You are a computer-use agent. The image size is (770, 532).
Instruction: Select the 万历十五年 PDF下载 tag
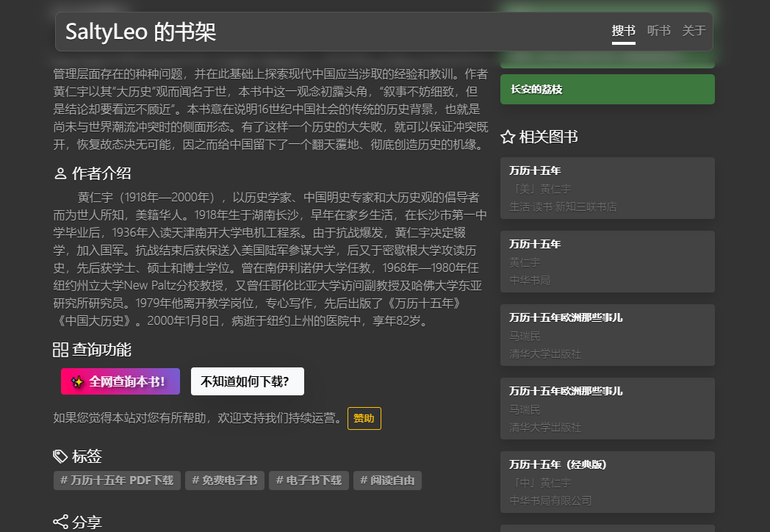click(x=116, y=481)
